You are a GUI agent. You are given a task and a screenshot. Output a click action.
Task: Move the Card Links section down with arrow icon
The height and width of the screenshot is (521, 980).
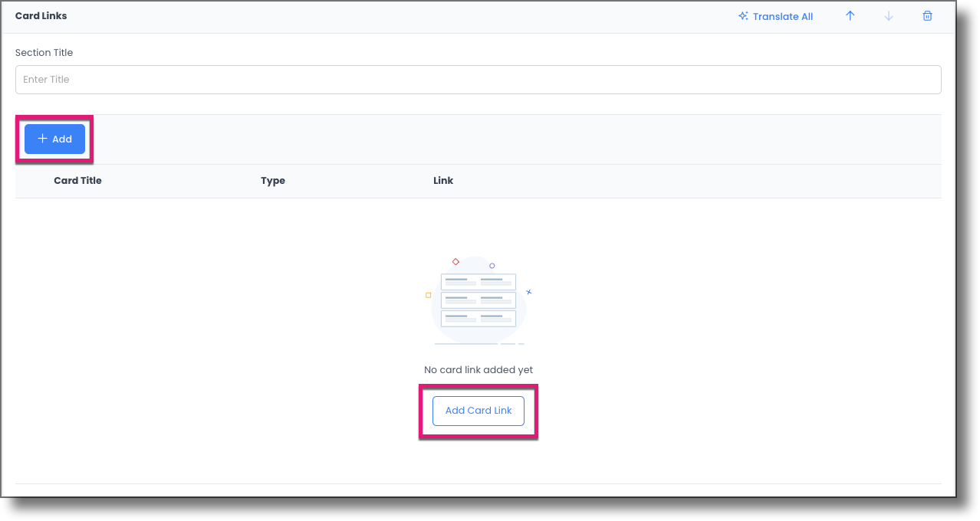click(x=889, y=15)
